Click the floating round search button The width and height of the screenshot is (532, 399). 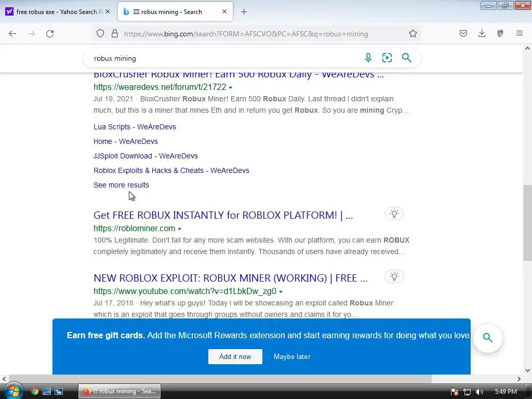coord(487,338)
